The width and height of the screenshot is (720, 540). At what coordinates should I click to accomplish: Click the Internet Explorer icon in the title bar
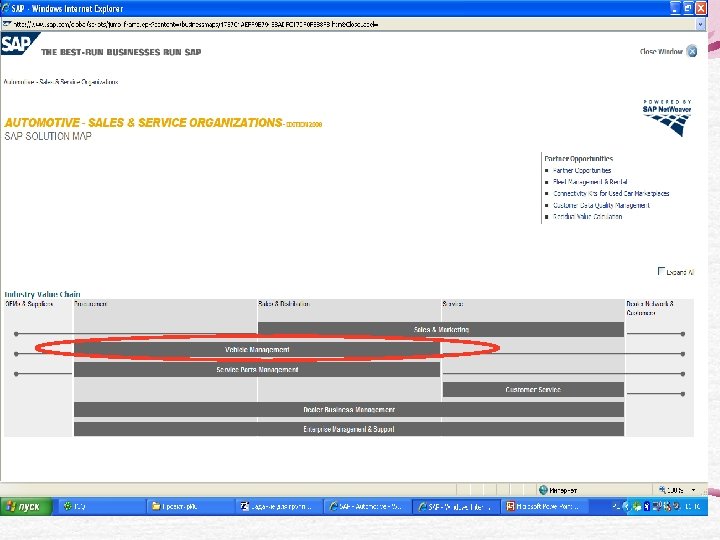pos(6,8)
